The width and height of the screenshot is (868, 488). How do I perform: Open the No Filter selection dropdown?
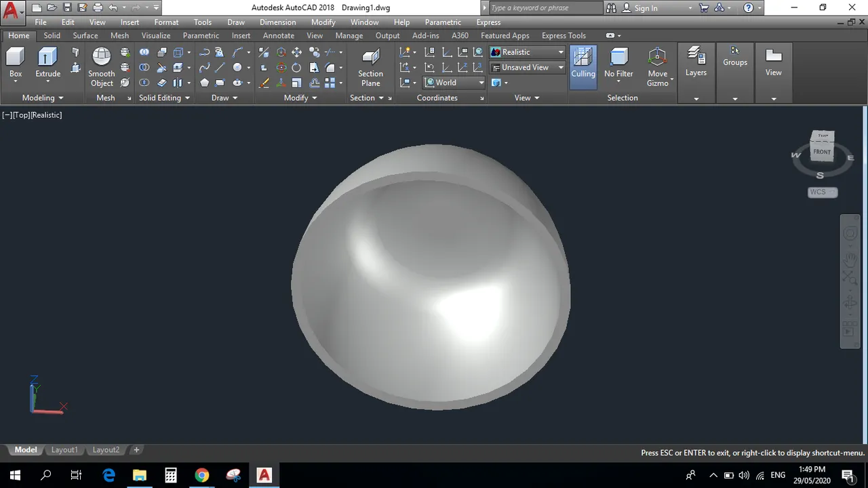coord(618,67)
